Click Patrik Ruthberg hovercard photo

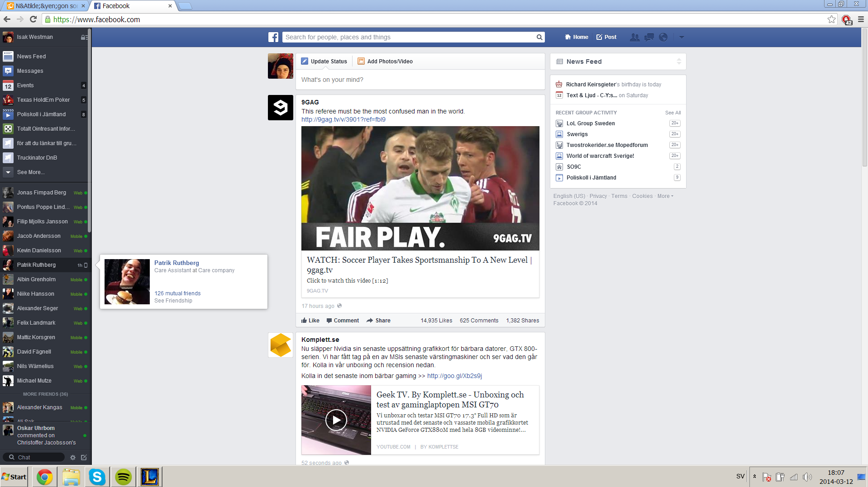127,282
